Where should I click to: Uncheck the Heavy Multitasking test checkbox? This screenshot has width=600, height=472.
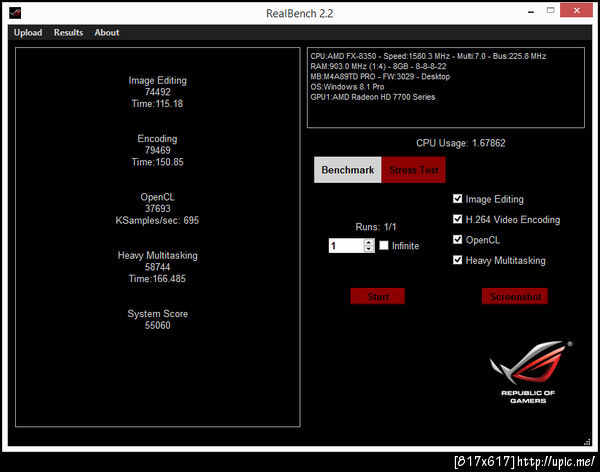coord(457,260)
